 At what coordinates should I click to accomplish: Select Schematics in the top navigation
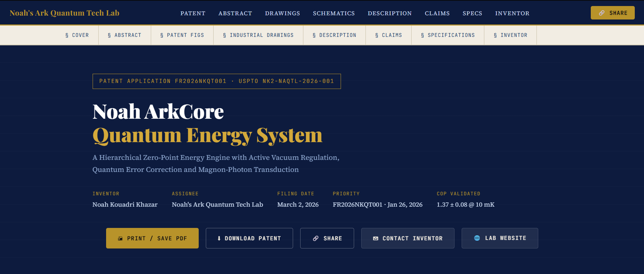[334, 13]
